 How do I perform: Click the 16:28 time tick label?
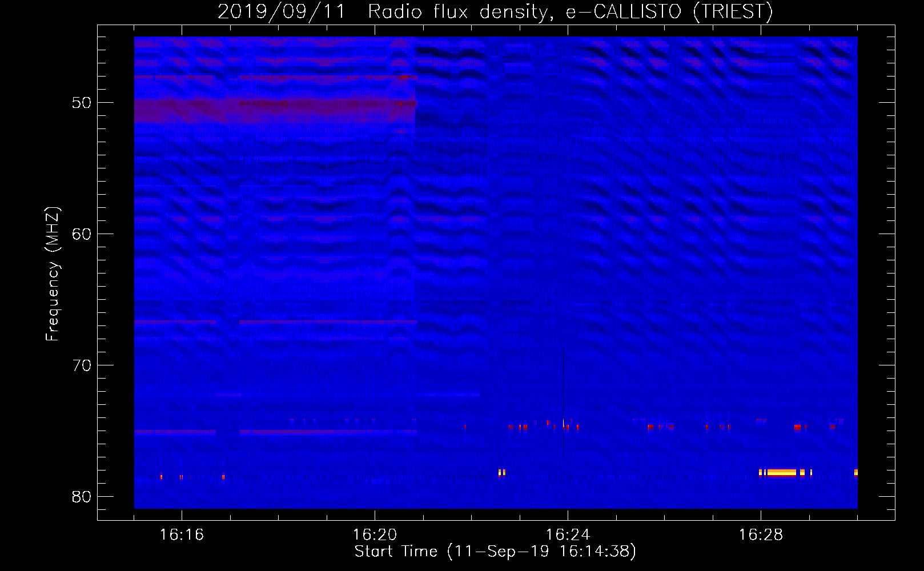pos(761,535)
